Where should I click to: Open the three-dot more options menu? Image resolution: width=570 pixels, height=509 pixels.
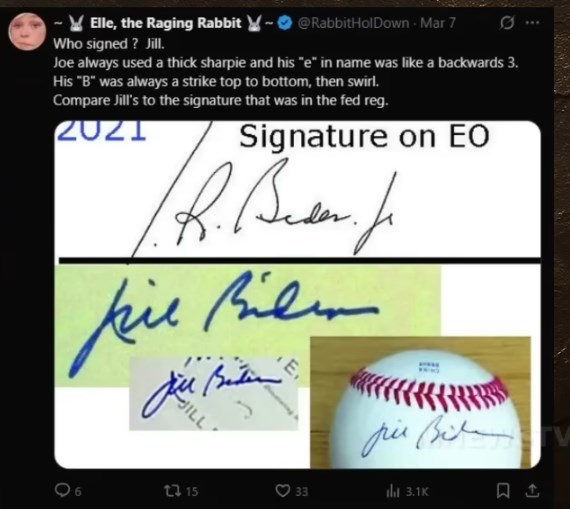point(533,23)
